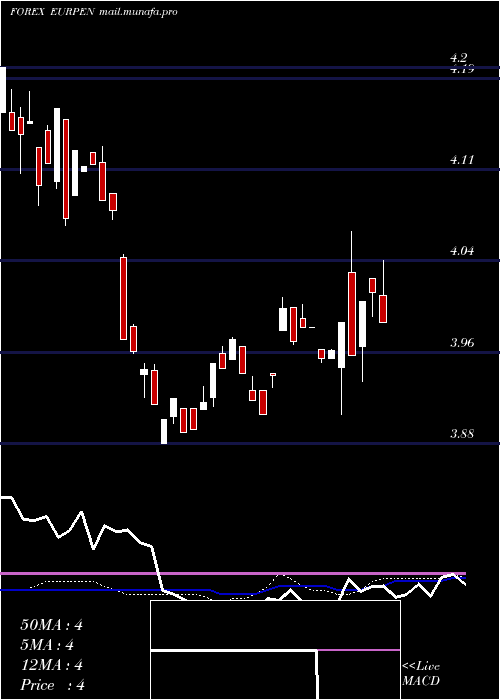Click the 4.2 price level label

(x=458, y=58)
